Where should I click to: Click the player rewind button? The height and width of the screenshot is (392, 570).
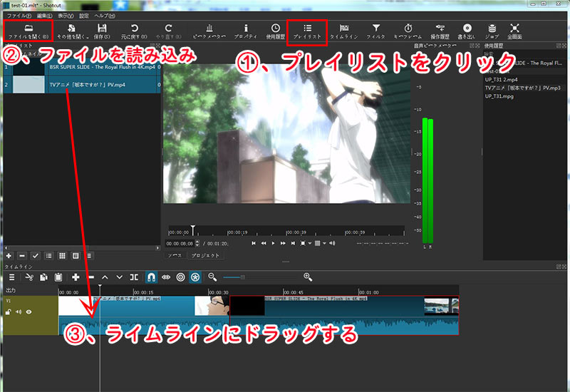pyautogui.click(x=264, y=243)
